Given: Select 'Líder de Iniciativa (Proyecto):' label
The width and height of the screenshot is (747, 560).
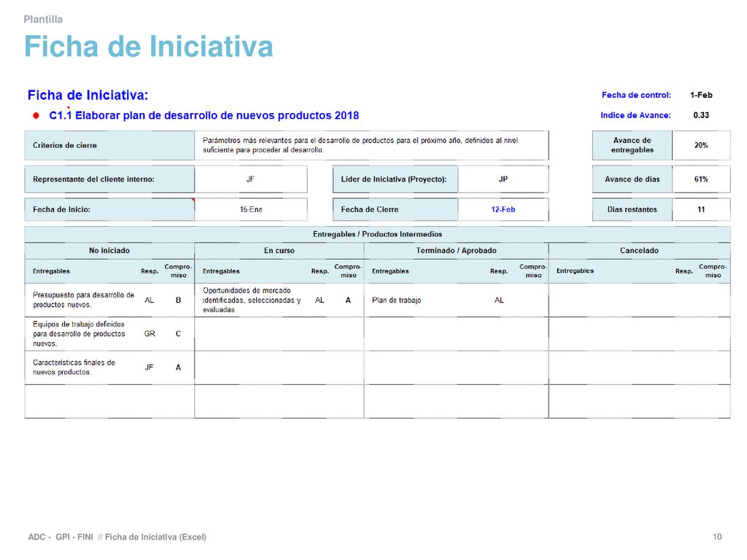Looking at the screenshot, I should coord(395,179).
